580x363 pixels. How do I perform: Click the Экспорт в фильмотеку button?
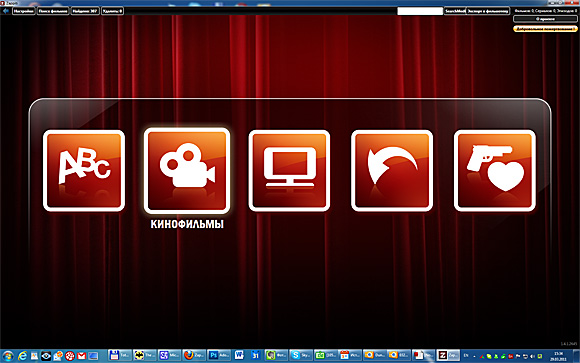488,11
